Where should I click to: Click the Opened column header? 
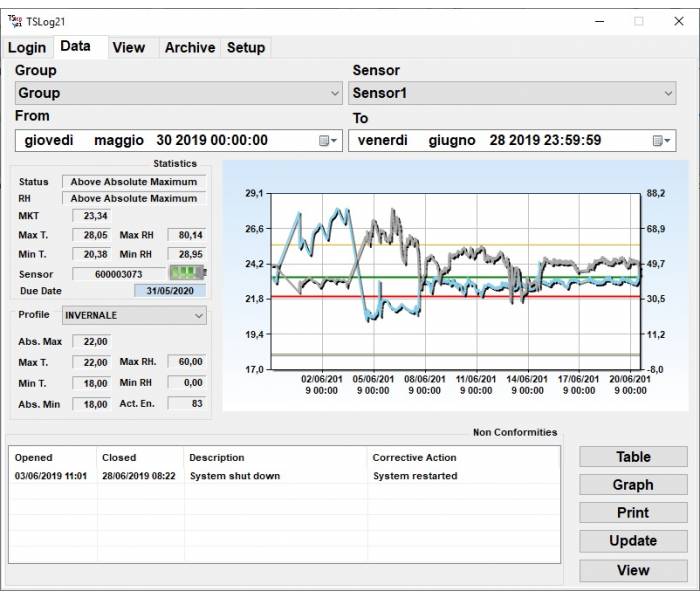pyautogui.click(x=33, y=458)
